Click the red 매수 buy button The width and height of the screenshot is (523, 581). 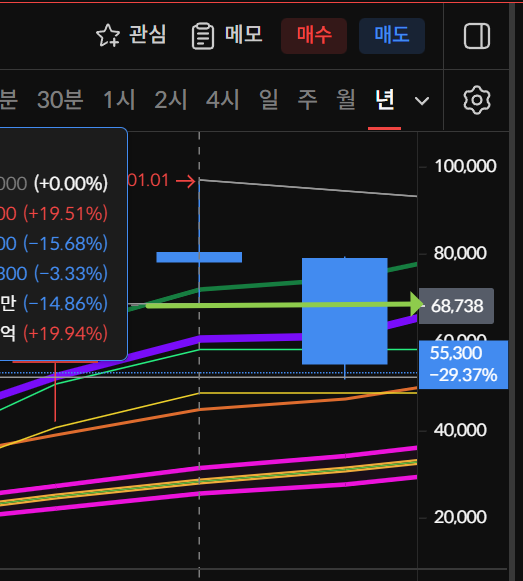coord(314,36)
